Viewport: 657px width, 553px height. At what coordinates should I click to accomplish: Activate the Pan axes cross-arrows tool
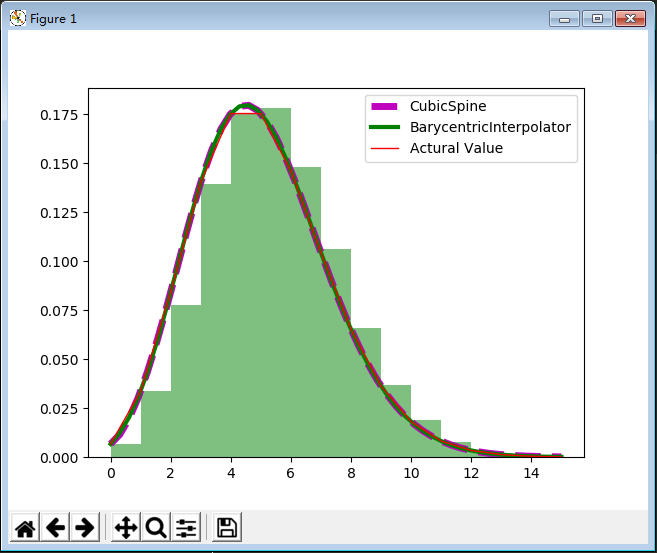tap(126, 527)
